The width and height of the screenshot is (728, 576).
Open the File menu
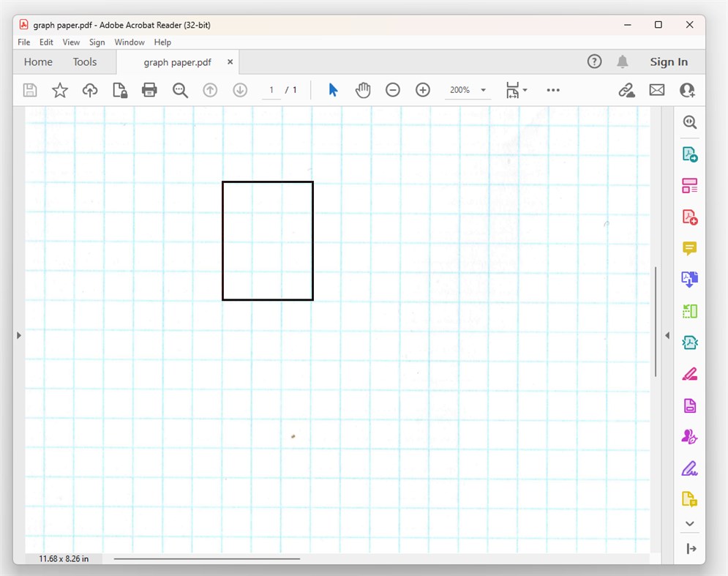23,42
